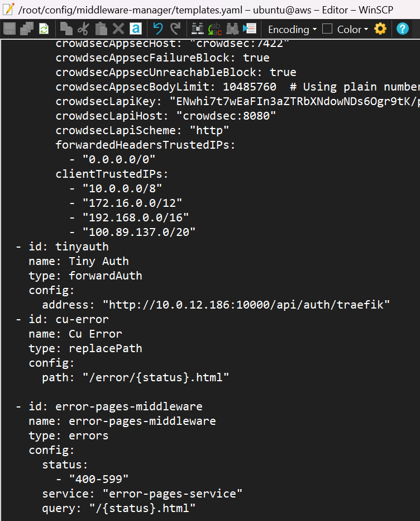Open editor preferences gear icon
Viewport: 420px width, 521px height.
tap(380, 29)
